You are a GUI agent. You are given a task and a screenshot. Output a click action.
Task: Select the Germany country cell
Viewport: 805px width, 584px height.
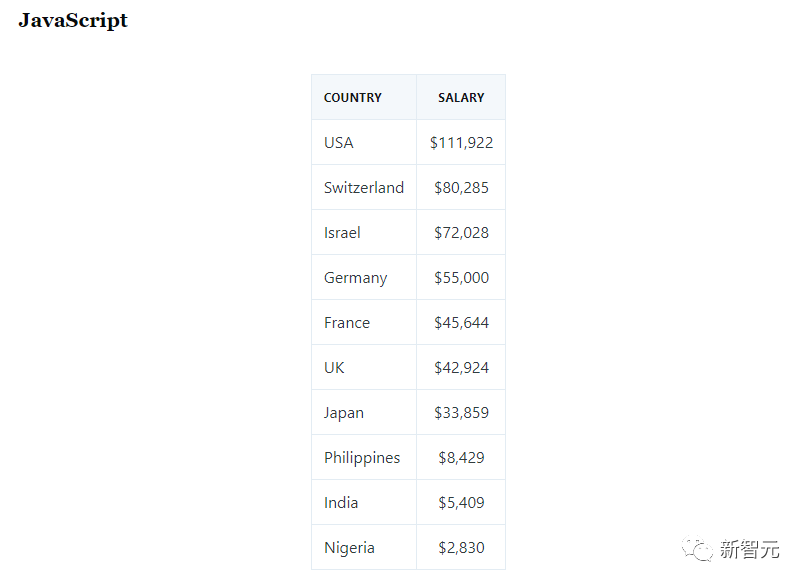[355, 278]
